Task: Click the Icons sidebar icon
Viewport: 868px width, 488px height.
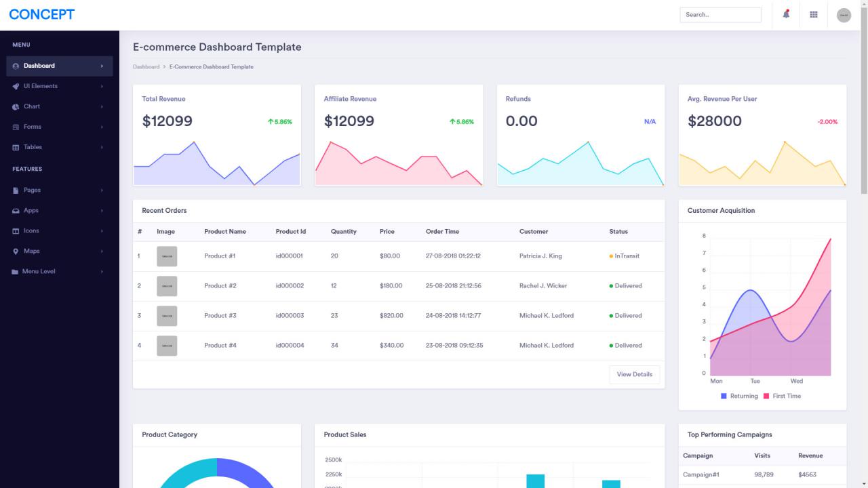Action: pyautogui.click(x=16, y=231)
